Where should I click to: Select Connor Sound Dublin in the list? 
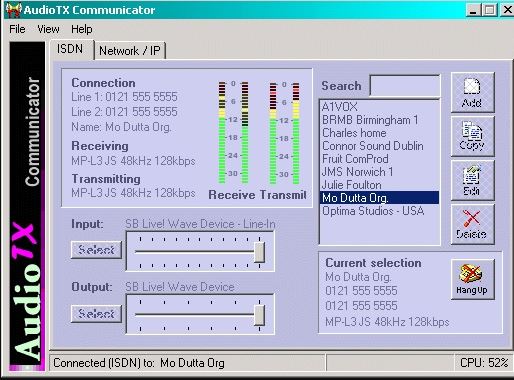(379, 146)
